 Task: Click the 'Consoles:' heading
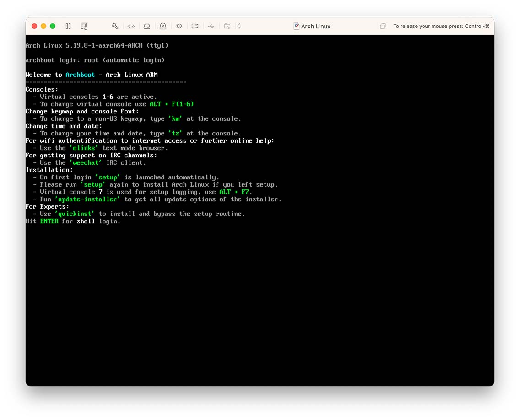point(42,90)
